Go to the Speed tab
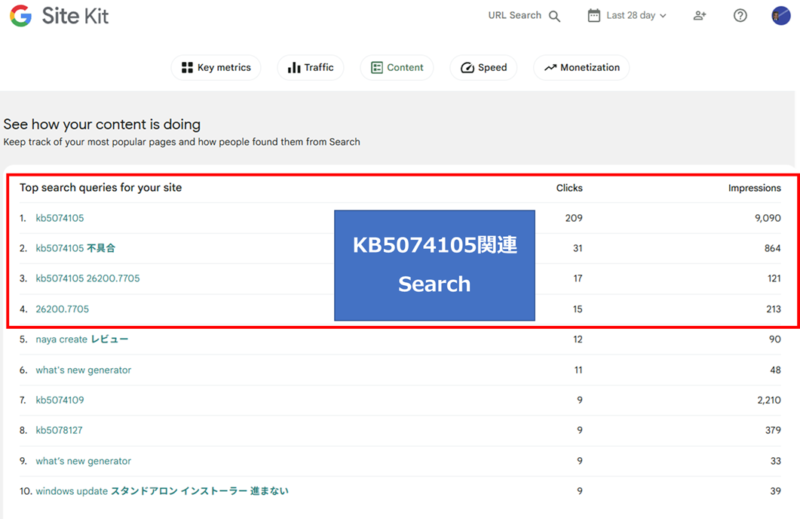The width and height of the screenshot is (800, 519). [483, 67]
